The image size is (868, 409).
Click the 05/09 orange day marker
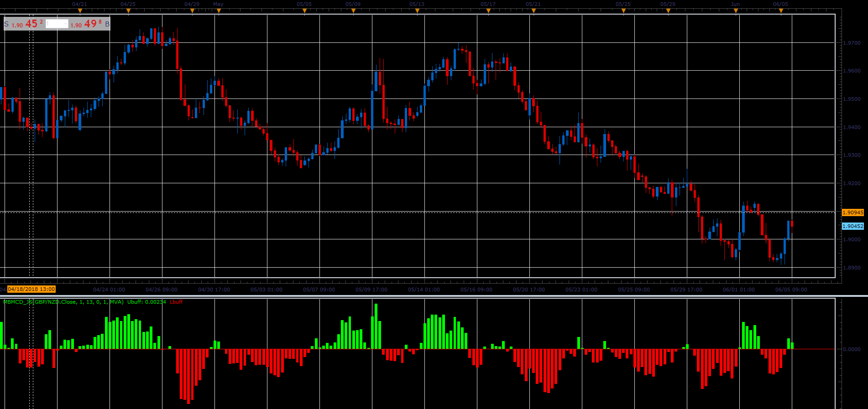click(353, 10)
